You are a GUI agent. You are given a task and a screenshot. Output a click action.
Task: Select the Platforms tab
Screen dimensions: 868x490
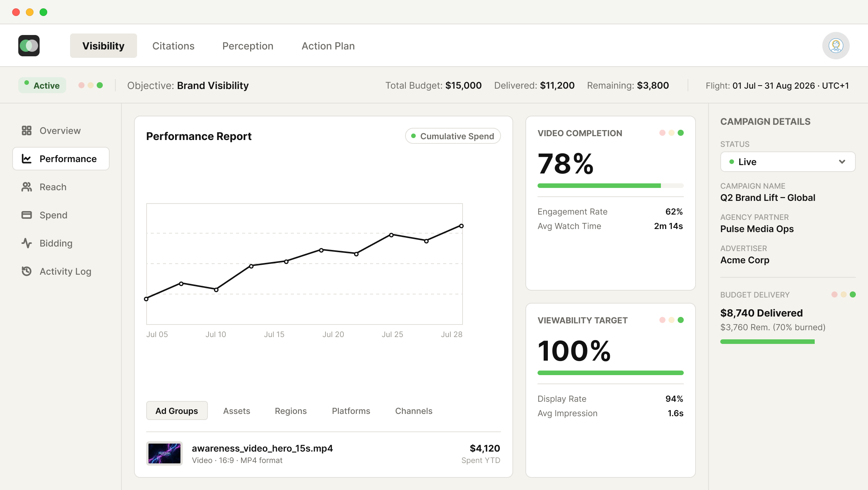point(351,411)
